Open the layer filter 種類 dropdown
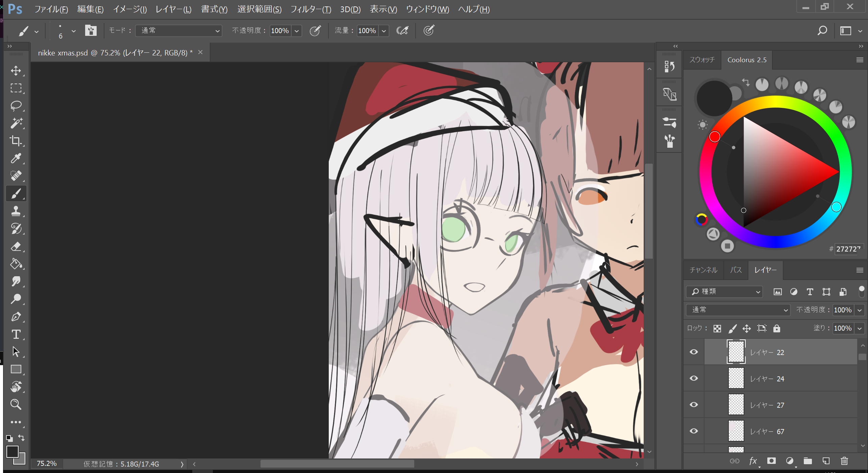This screenshot has width=868, height=473. (x=724, y=291)
